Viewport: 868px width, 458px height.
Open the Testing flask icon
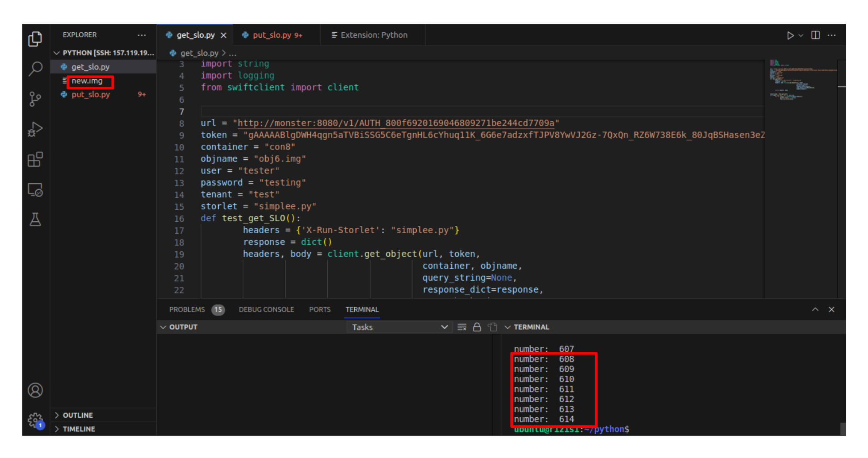tap(35, 219)
